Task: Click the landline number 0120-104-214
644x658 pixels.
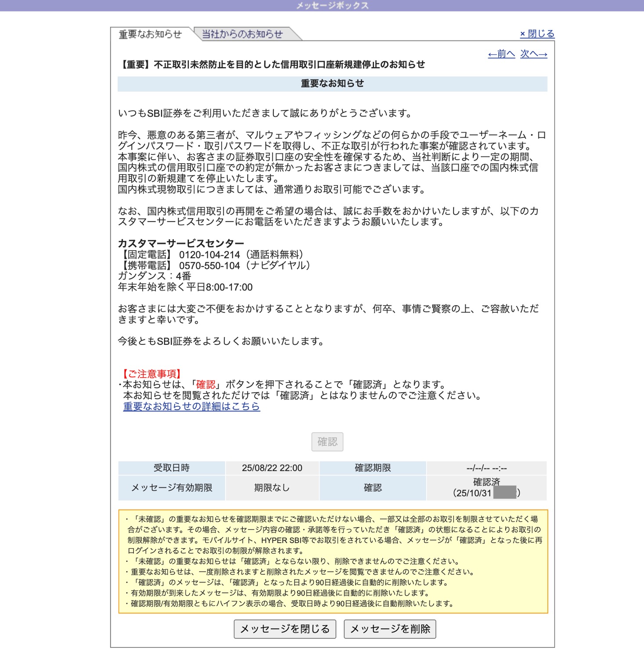Action: tap(209, 255)
